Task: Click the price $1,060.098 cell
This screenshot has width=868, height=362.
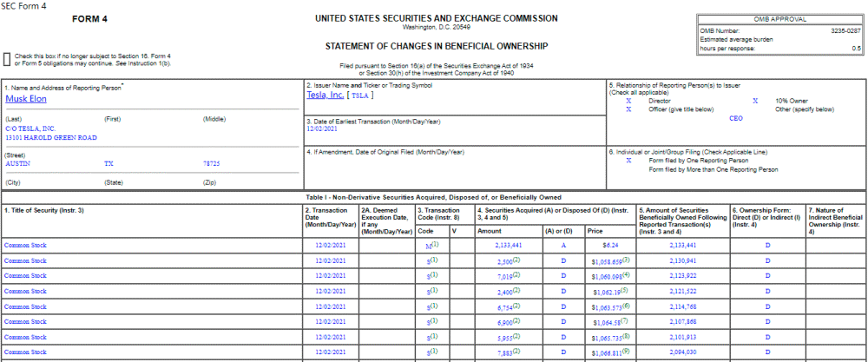Action: (x=610, y=276)
